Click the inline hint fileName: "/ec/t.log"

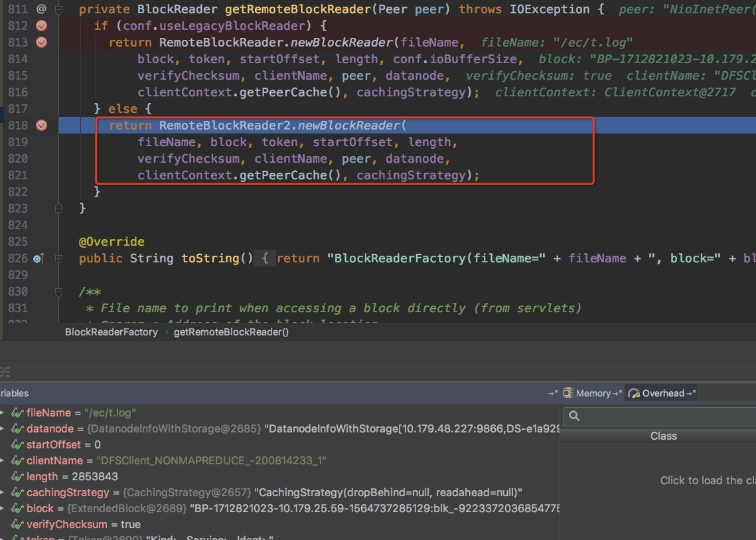tap(556, 43)
